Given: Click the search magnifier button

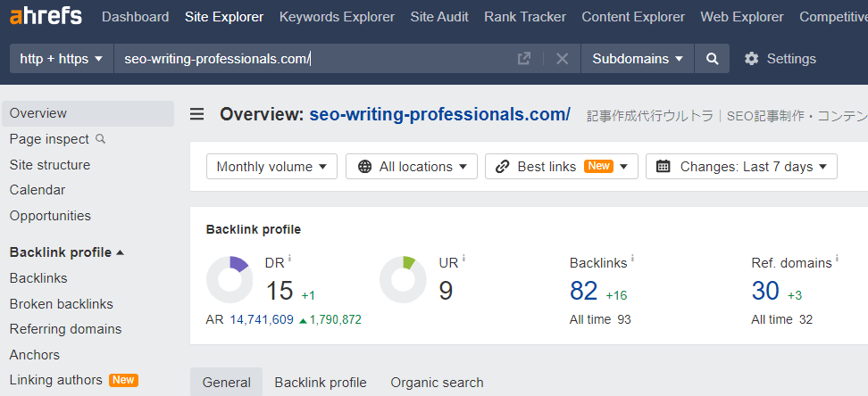Looking at the screenshot, I should click(712, 59).
